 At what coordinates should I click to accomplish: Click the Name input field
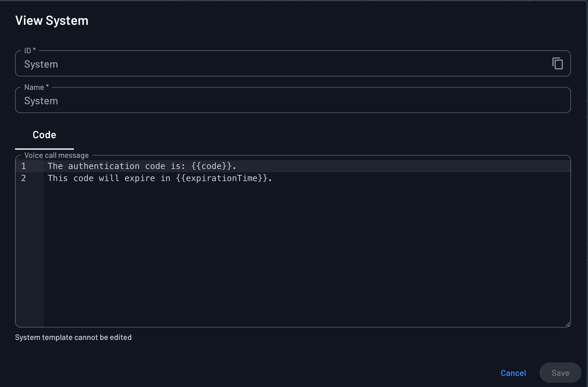click(x=293, y=100)
